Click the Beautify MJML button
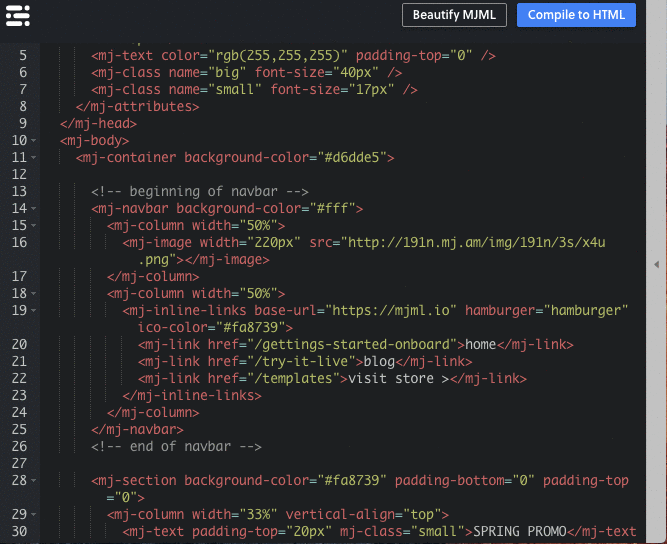 454,15
